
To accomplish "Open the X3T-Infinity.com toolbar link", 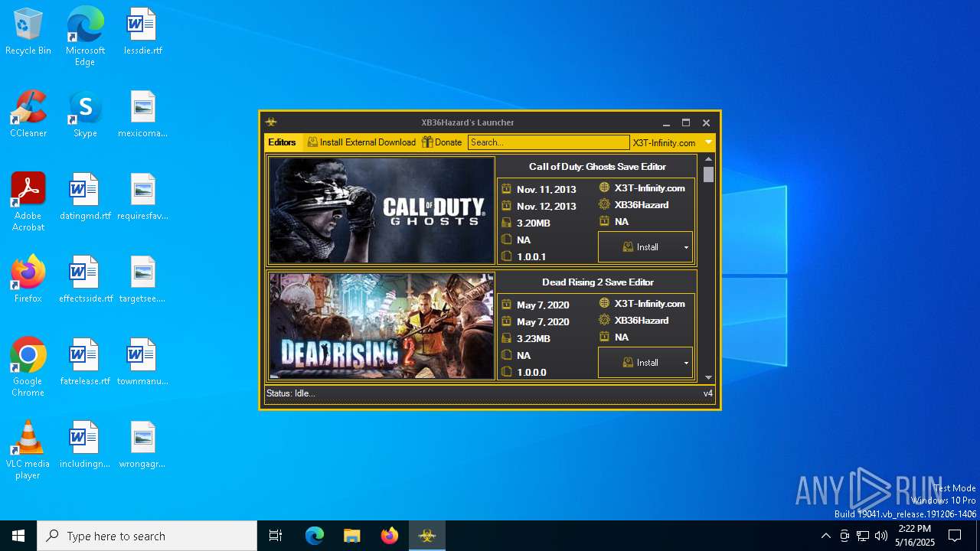I will tap(664, 143).
